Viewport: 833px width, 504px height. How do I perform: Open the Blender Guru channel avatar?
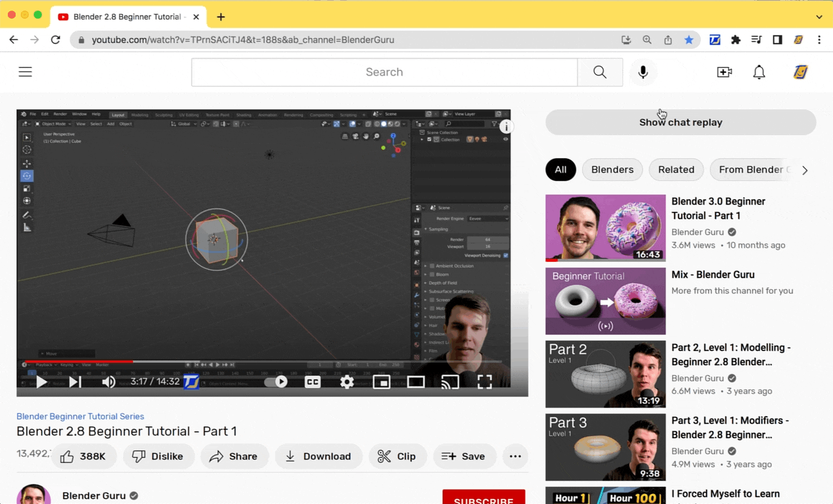point(34,494)
